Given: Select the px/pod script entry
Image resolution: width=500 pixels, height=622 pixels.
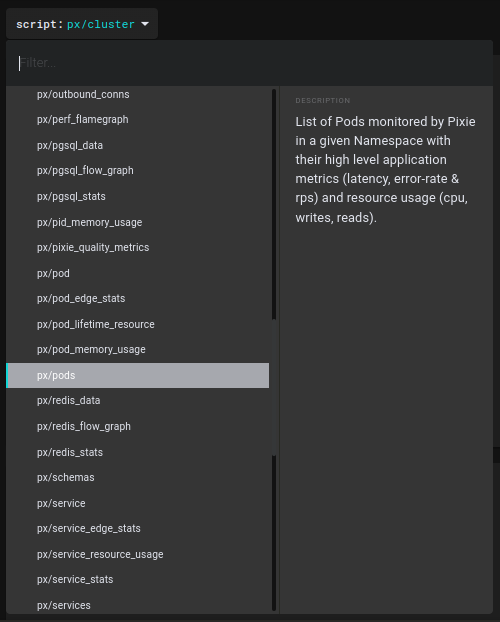Looking at the screenshot, I should click(x=137, y=273).
